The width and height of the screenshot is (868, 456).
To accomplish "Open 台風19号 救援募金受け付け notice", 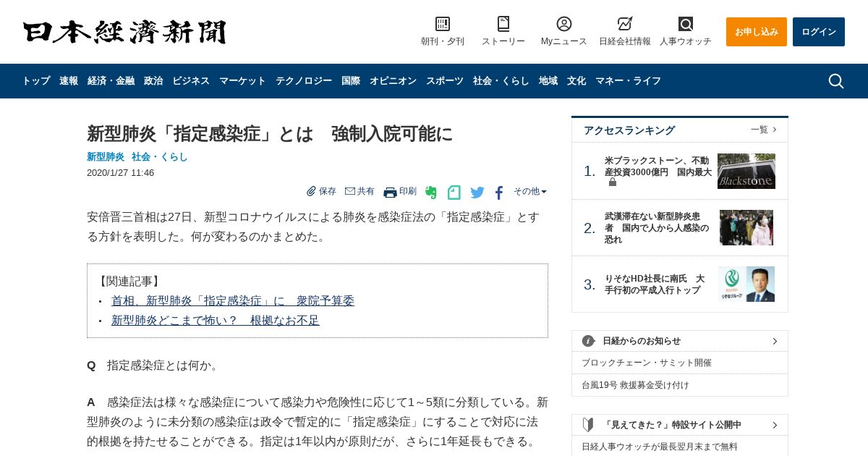I will point(635,385).
